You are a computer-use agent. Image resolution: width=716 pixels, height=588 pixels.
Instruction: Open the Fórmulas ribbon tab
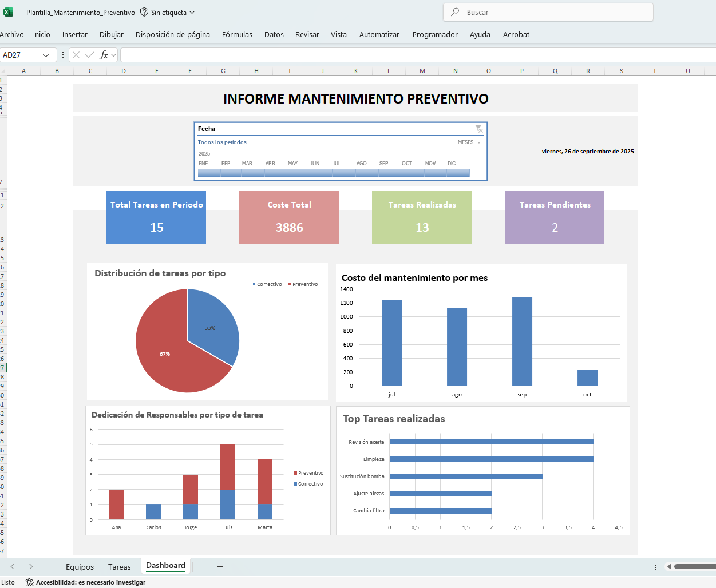tap(237, 34)
